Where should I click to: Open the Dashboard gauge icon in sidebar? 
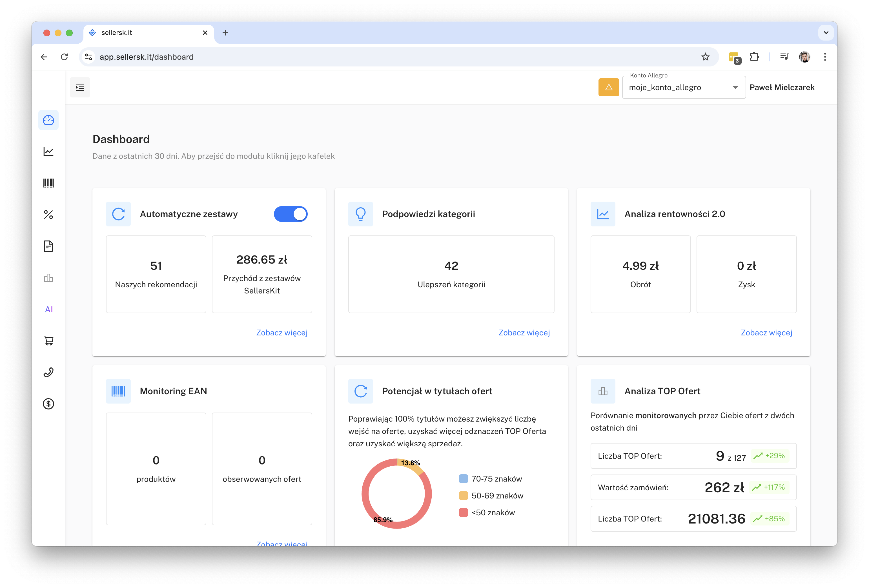coord(48,120)
